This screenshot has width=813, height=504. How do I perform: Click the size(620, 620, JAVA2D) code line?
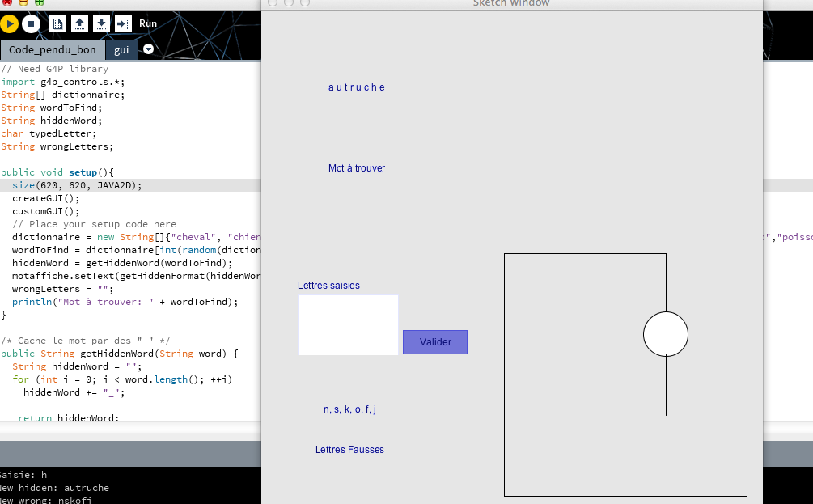(77, 185)
